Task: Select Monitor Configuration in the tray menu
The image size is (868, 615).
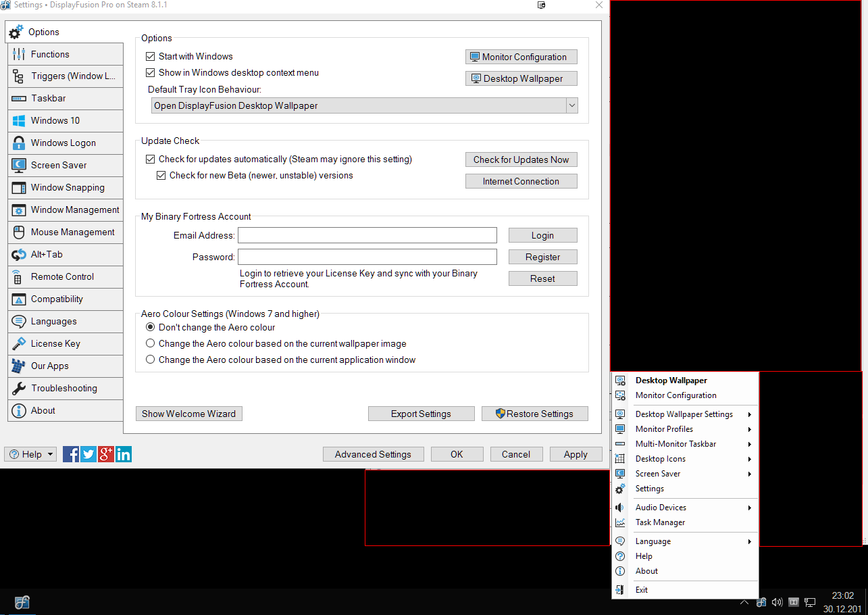Action: click(685, 395)
